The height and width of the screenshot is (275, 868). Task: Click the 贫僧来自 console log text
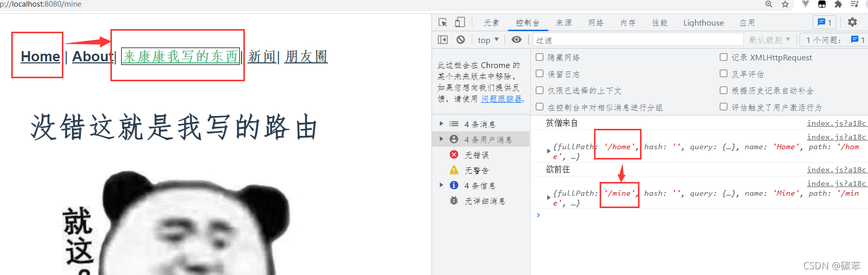pos(562,123)
